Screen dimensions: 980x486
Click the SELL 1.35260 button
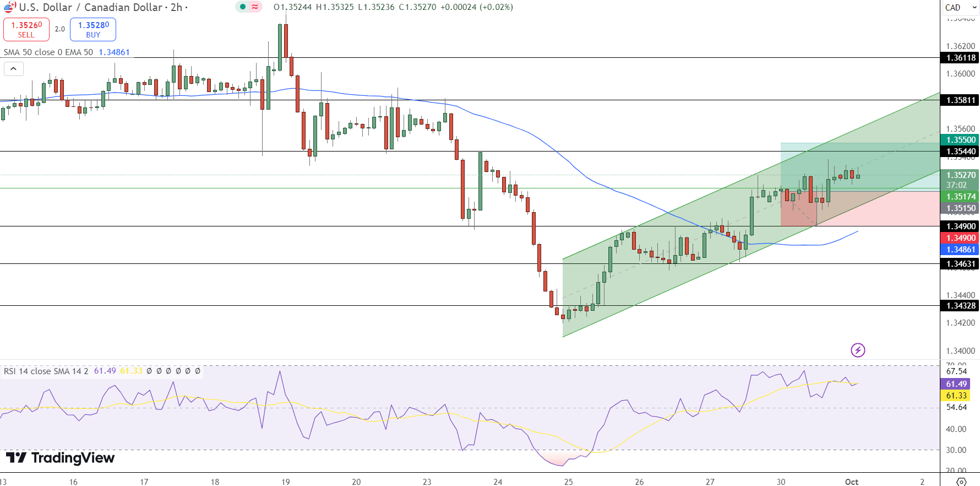(26, 29)
